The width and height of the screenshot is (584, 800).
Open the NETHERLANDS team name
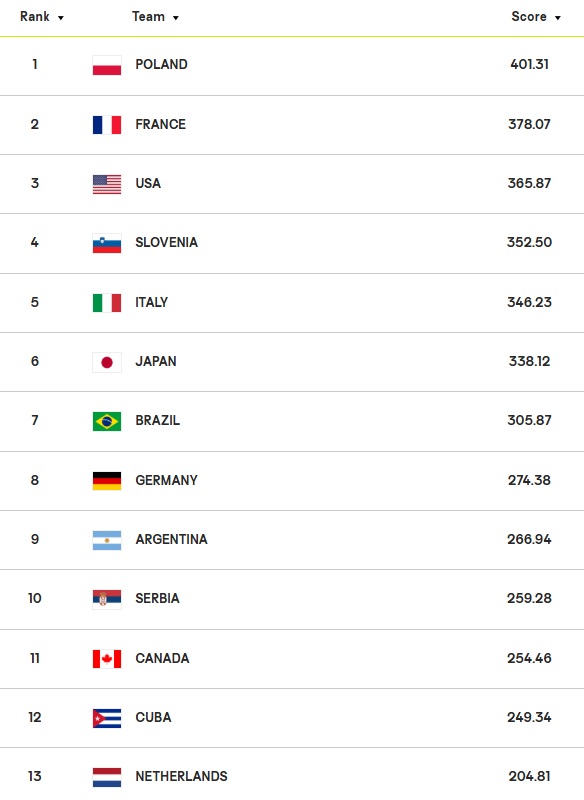181,776
